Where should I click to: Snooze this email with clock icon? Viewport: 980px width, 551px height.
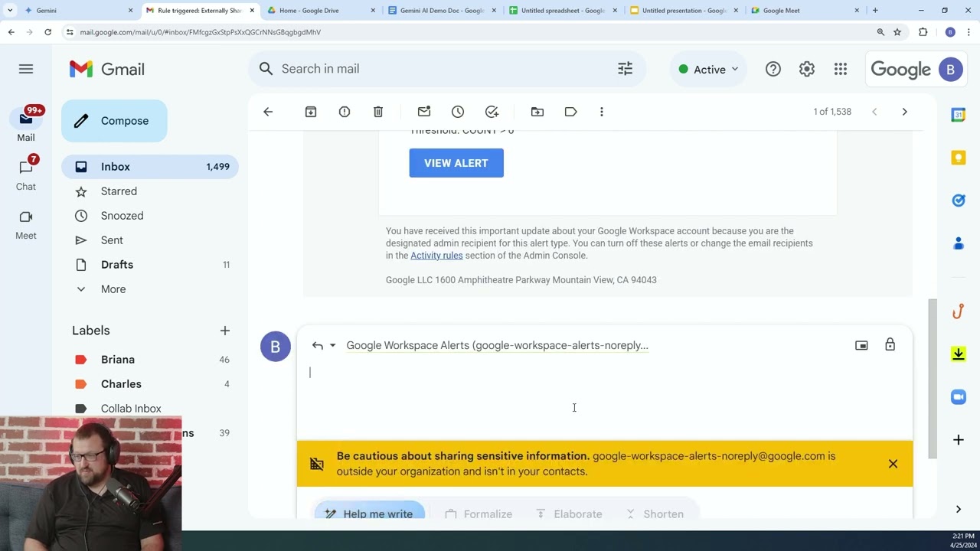(x=458, y=112)
